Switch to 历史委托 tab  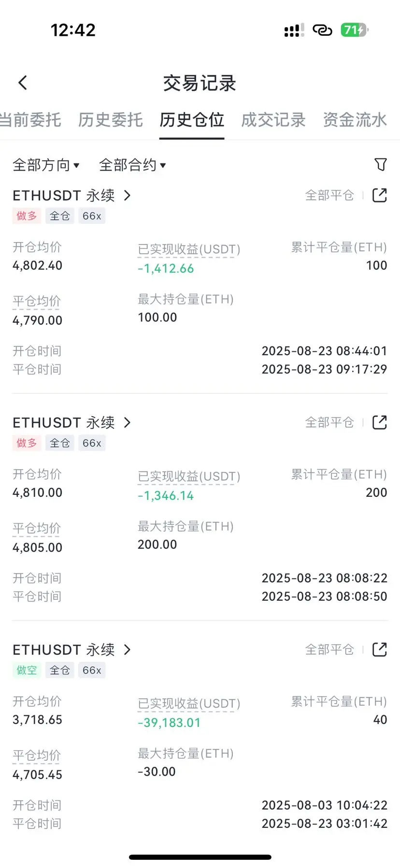click(x=111, y=120)
